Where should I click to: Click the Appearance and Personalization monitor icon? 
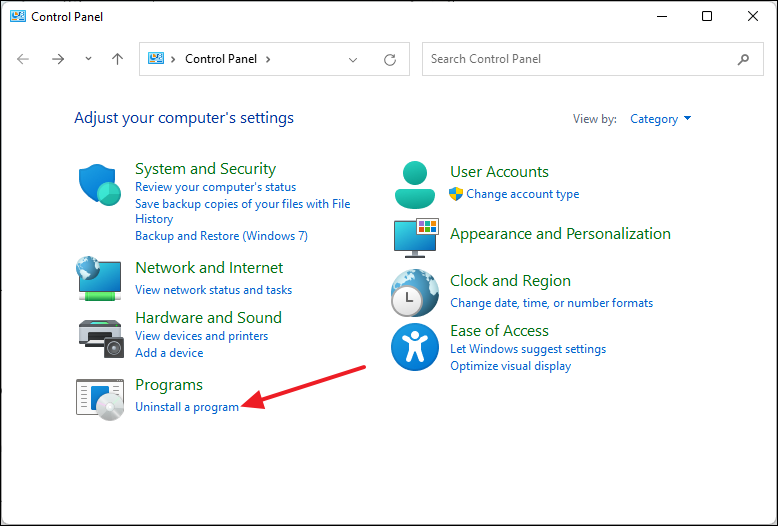[416, 238]
